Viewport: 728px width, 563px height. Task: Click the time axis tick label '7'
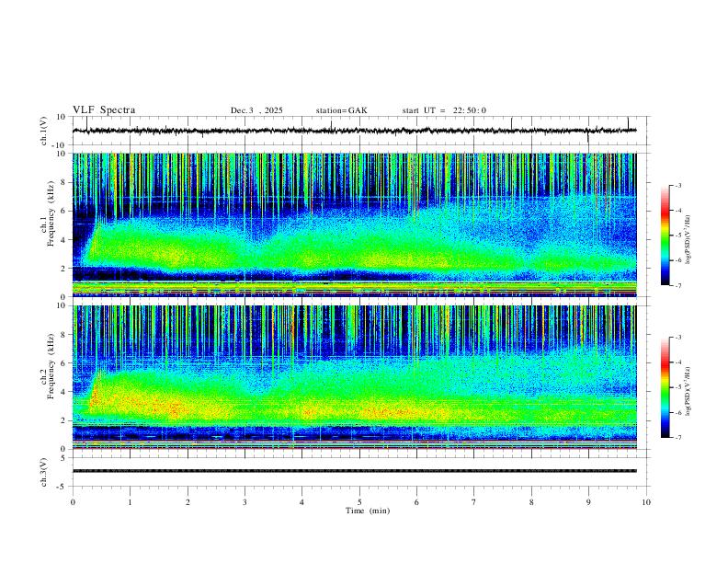tap(474, 502)
